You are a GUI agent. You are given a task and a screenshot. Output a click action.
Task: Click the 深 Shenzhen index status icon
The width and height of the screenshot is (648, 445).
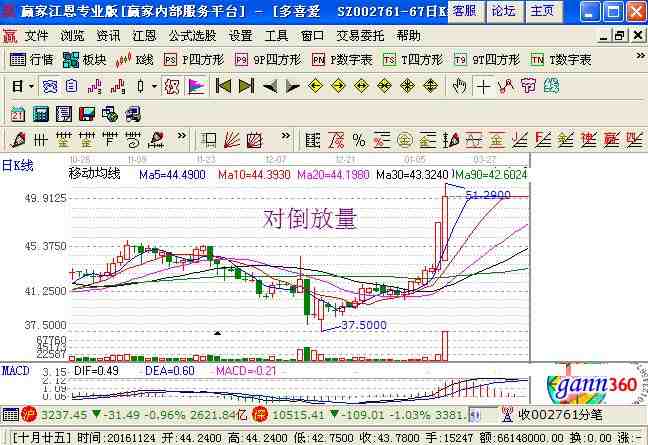point(260,414)
